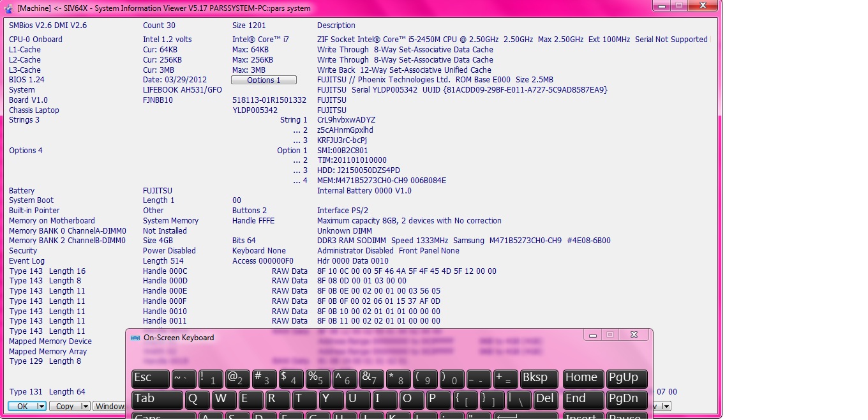Click the $ 4 key on On-Screen Keyboard

tap(292, 379)
